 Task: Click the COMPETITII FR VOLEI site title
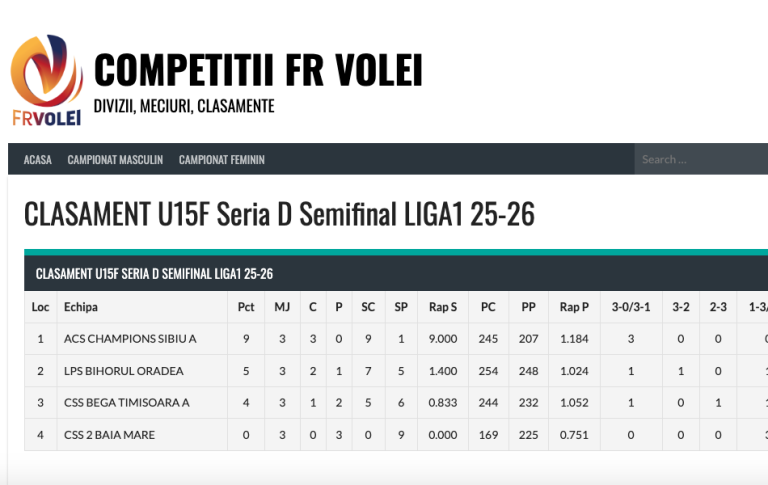coord(258,70)
